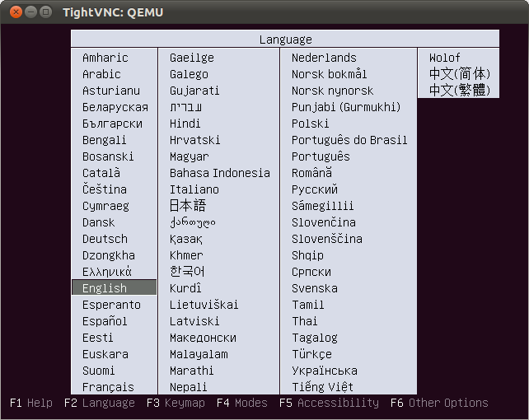Select Tiếng Việt language entry
The height and width of the screenshot is (420, 529).
(322, 387)
